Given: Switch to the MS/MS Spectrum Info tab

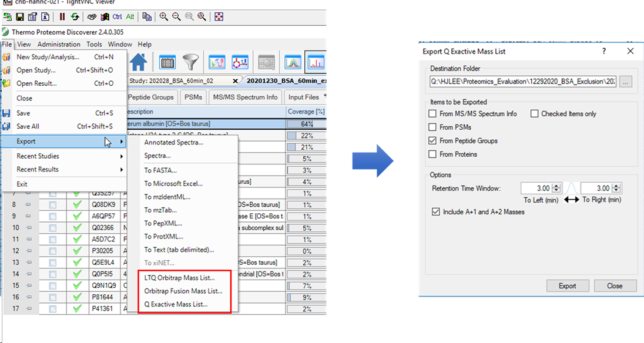Looking at the screenshot, I should click(245, 97).
